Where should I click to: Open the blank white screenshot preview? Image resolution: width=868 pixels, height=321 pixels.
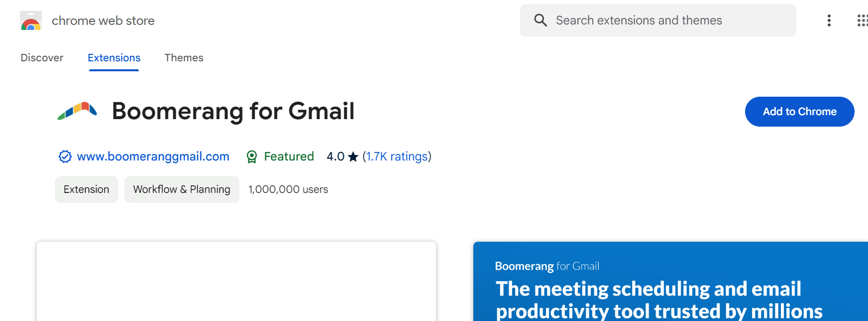tap(236, 282)
